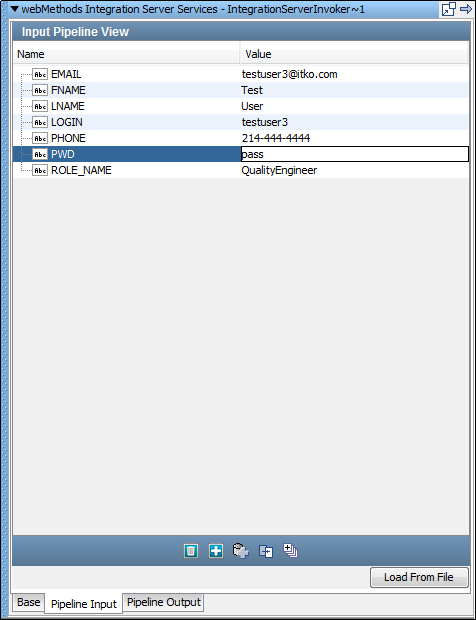Click the Name column header

[x=126, y=54]
